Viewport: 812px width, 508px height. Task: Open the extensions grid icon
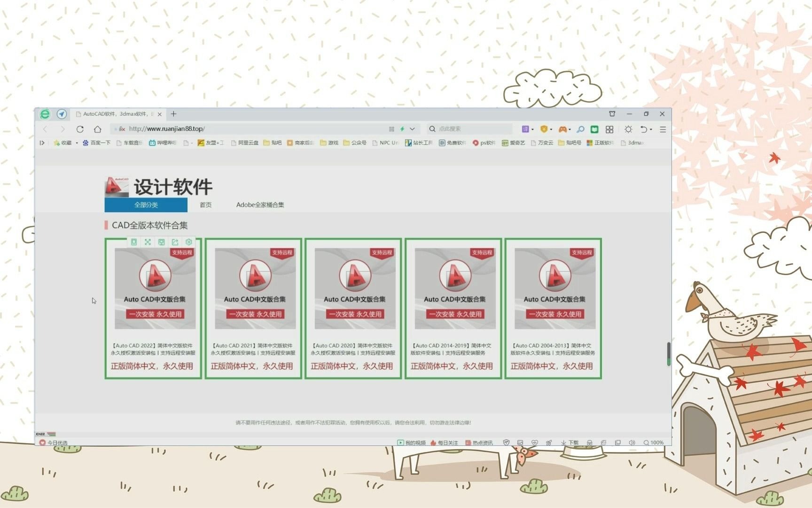click(609, 129)
